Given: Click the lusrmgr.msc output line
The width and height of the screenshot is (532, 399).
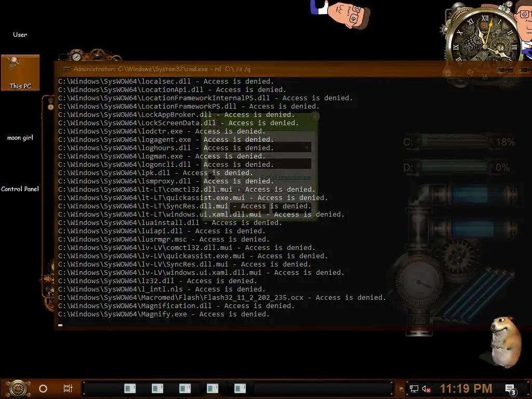Looking at the screenshot, I should point(164,239).
